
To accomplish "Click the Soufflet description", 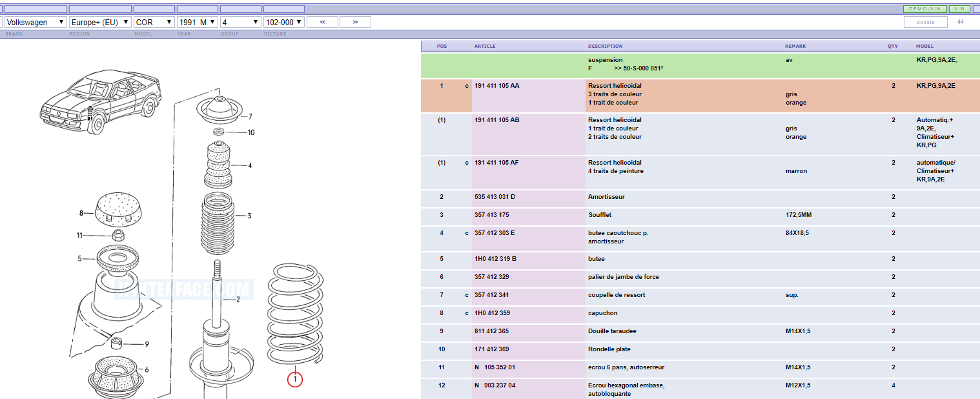I will click(600, 214).
